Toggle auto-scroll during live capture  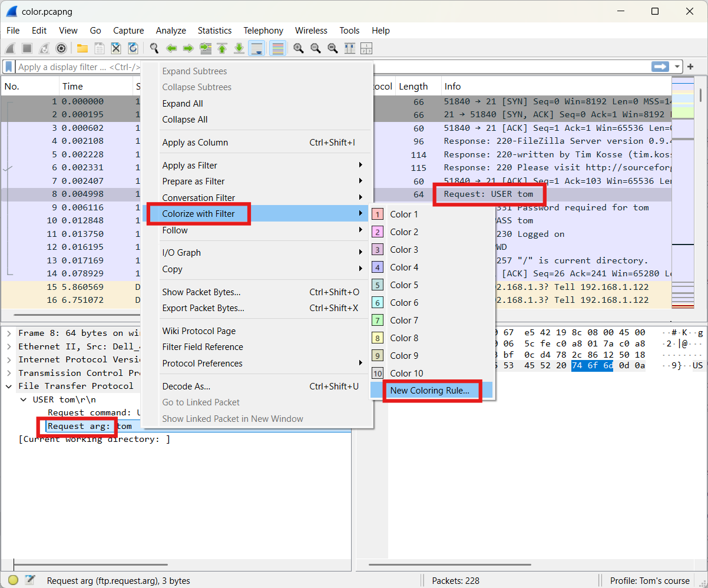tap(256, 48)
